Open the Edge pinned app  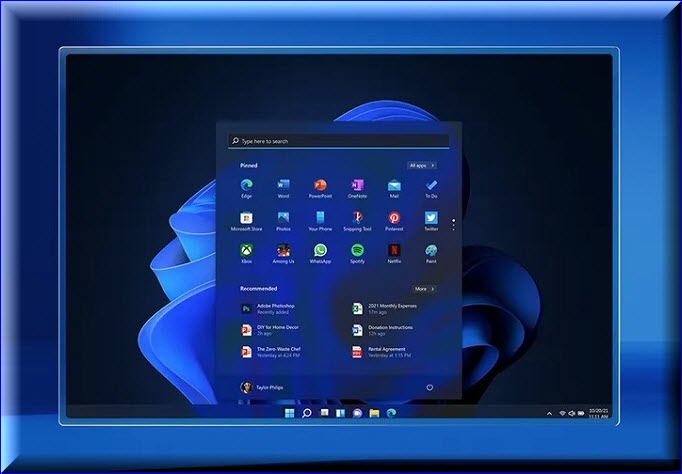[247, 188]
